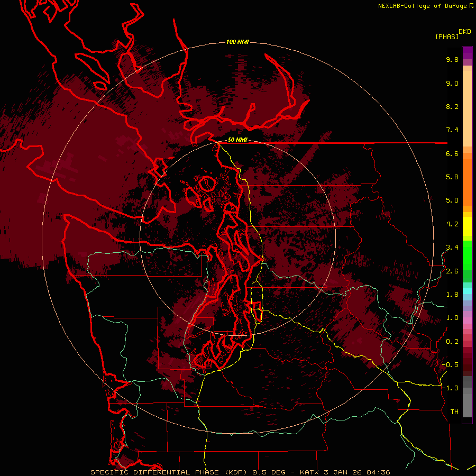Select the 7.4 legend value
This screenshot has width=476, height=476.
click(x=452, y=130)
